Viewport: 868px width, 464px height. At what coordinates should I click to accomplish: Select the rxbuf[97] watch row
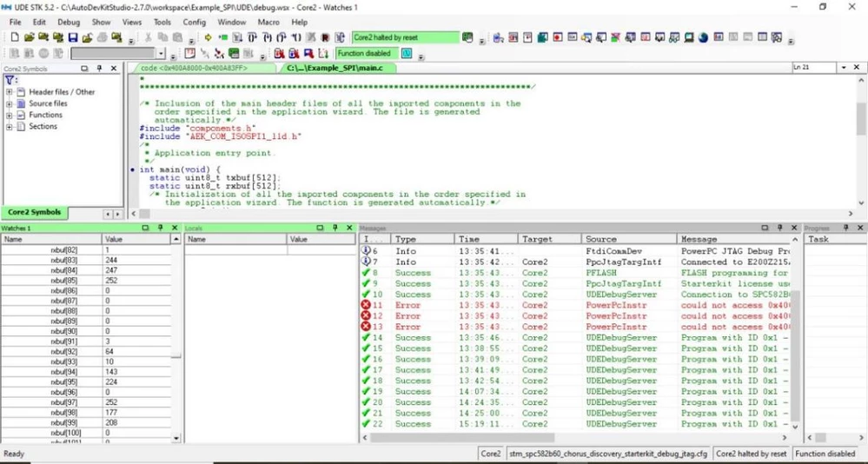(87, 402)
